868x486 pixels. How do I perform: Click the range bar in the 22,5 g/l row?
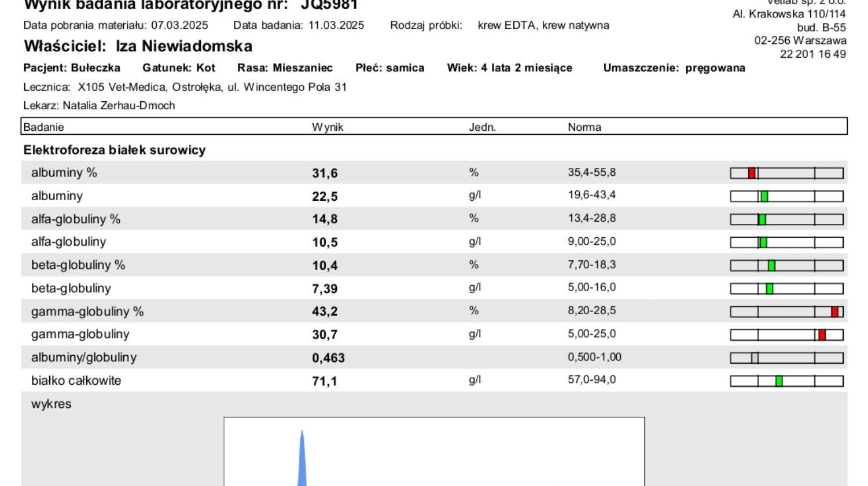787,196
